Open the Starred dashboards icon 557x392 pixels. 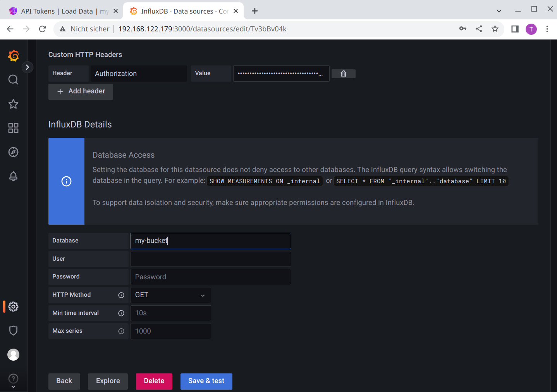[x=14, y=104]
